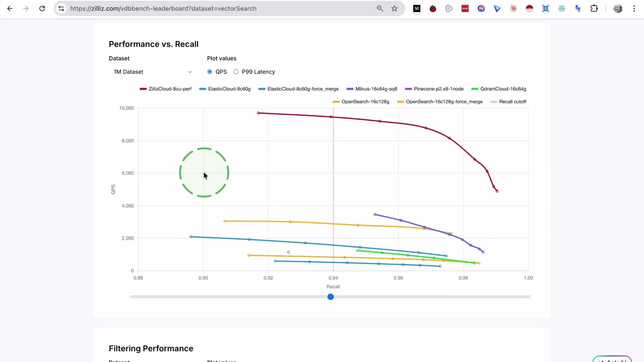Screen dimensions: 644x362
Task: Toggle Pinecone-p2.x8-1node legend entry
Action: (434, 89)
